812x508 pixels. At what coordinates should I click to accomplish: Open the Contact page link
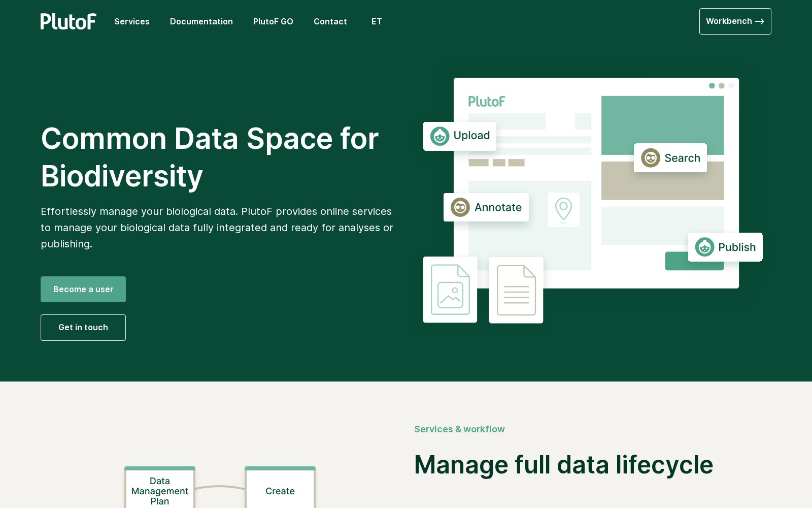click(330, 21)
